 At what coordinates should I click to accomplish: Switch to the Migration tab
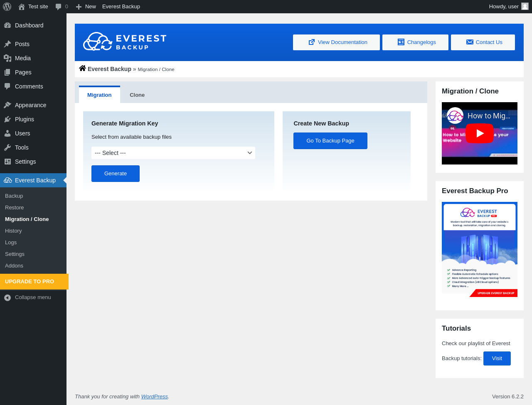(x=99, y=95)
